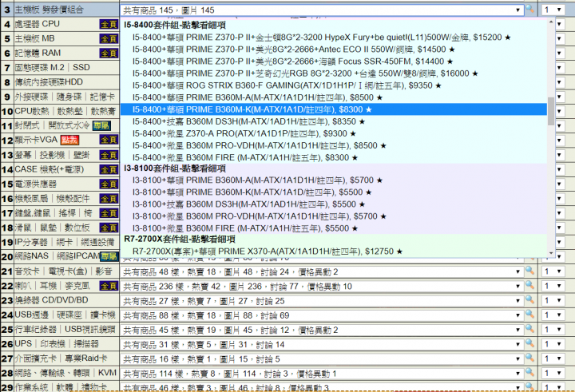
Task: Click the red 點我 badge beside 顯示卡VGA
Action: 70,140
